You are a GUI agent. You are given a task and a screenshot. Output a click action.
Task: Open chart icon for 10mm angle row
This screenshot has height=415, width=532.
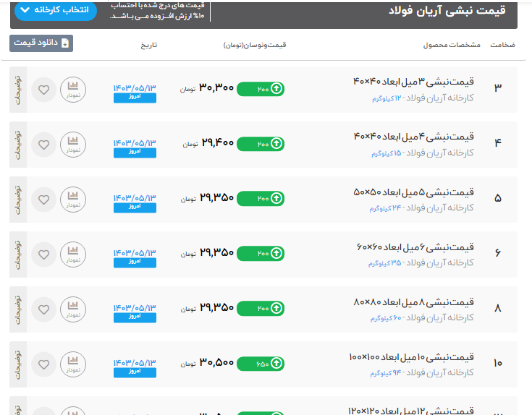72,363
